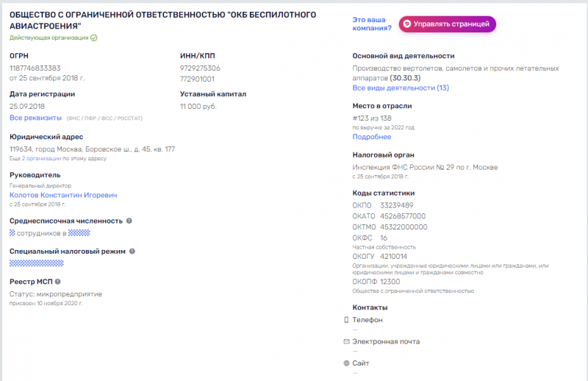The height and width of the screenshot is (381, 588).
Task: Open the 2 организации link at this address
Action: point(41,158)
